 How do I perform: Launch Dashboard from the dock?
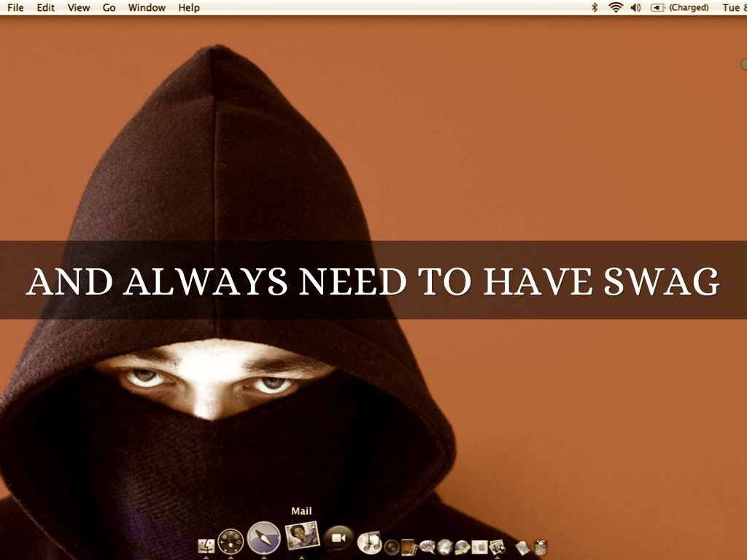(230, 542)
